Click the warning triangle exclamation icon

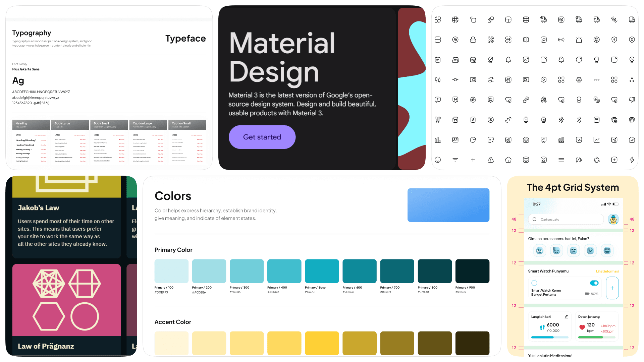(x=491, y=160)
